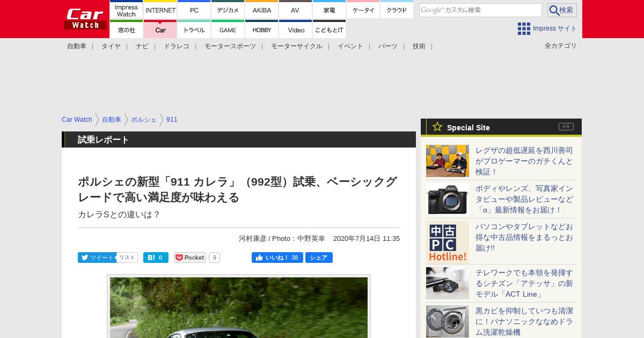Open the Porsche 911 article photo
The width and height of the screenshot is (644, 338).
coord(239,307)
